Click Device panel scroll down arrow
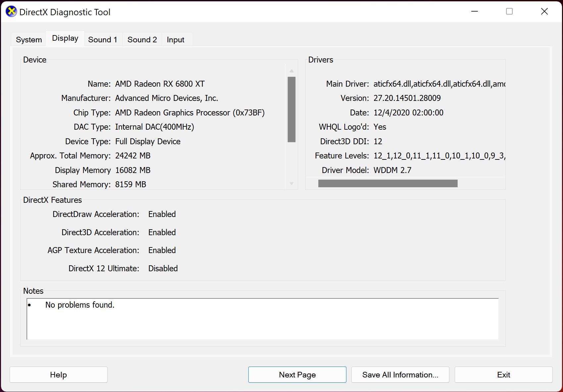Viewport: 563px width, 392px height. [x=291, y=183]
